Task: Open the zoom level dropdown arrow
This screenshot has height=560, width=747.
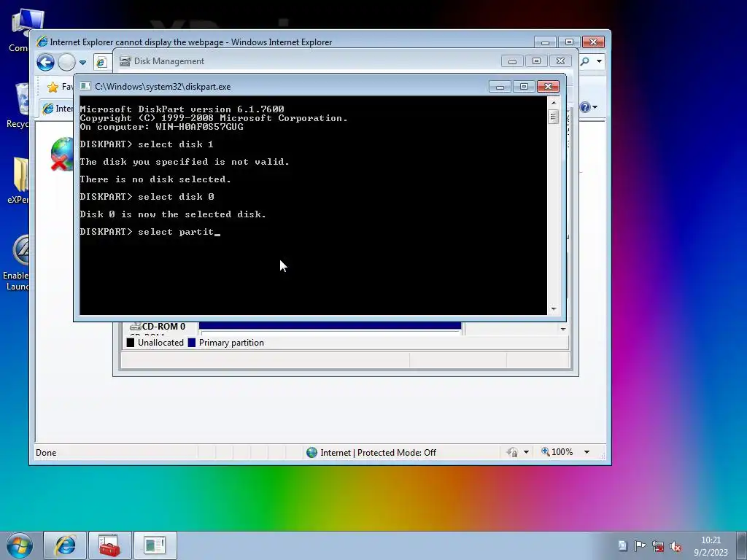Action: (587, 452)
